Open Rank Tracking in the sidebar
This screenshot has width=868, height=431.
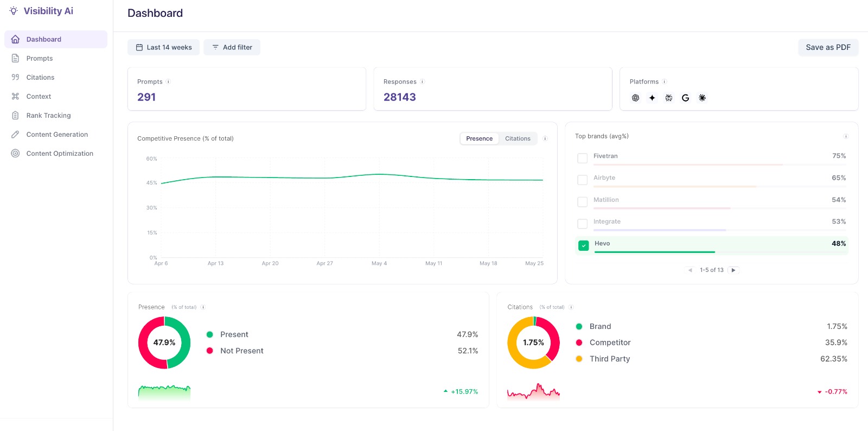56,115
